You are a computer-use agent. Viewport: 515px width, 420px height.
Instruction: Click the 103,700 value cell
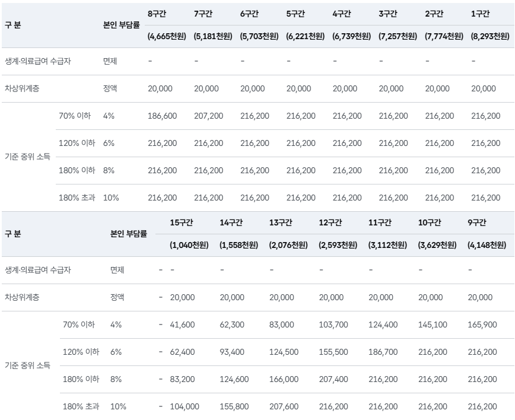[331, 325]
